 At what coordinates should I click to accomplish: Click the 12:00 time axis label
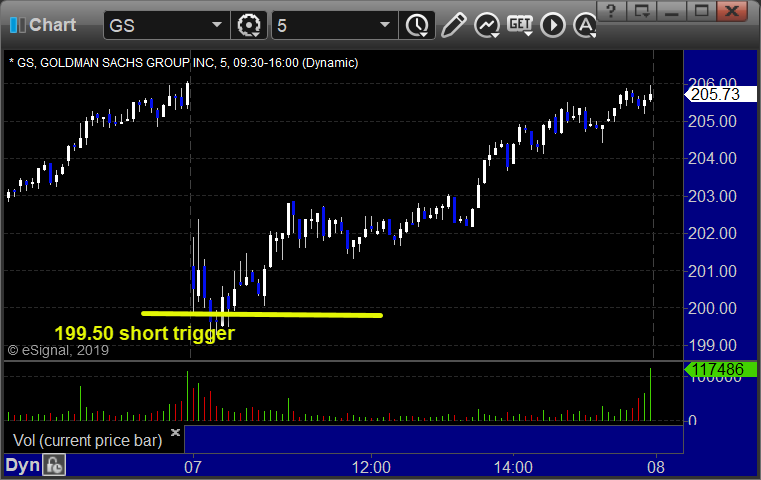pyautogui.click(x=371, y=467)
